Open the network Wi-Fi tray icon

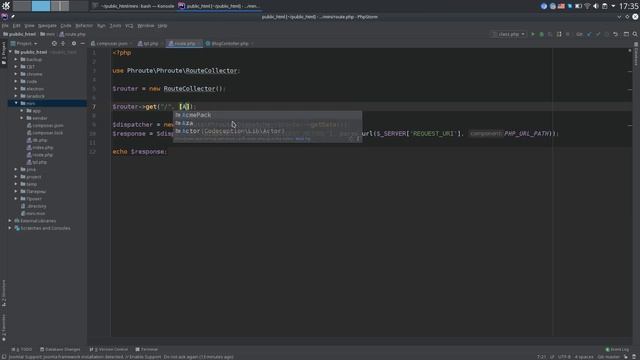[587, 6]
